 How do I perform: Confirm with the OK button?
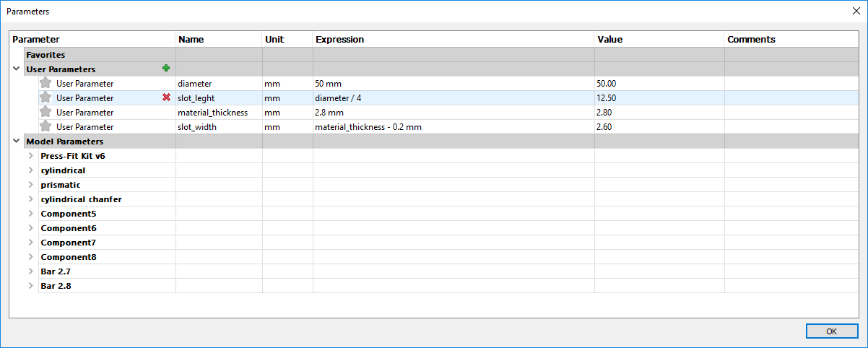[831, 331]
